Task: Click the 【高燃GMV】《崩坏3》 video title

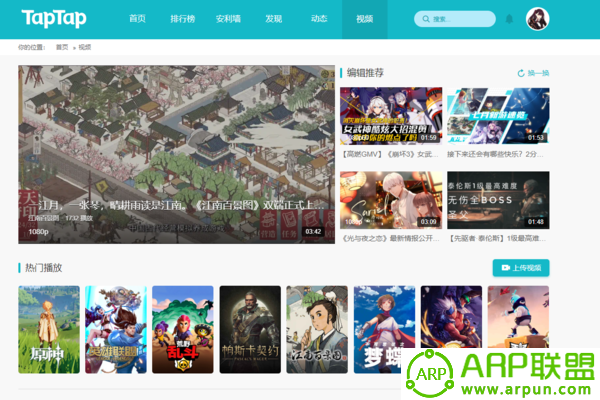Action: point(390,154)
